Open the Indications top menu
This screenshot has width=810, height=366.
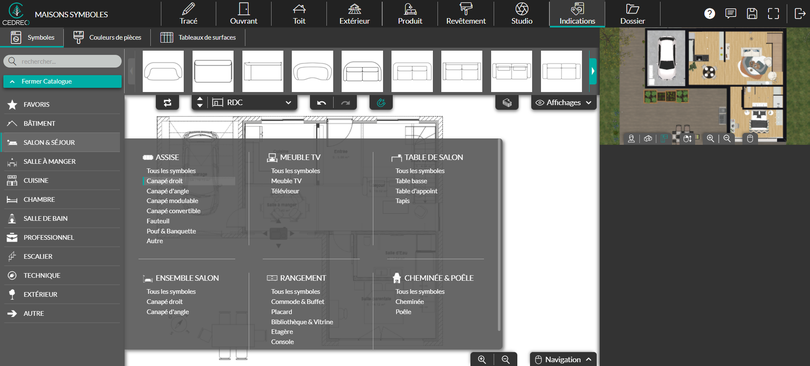[x=577, y=13]
